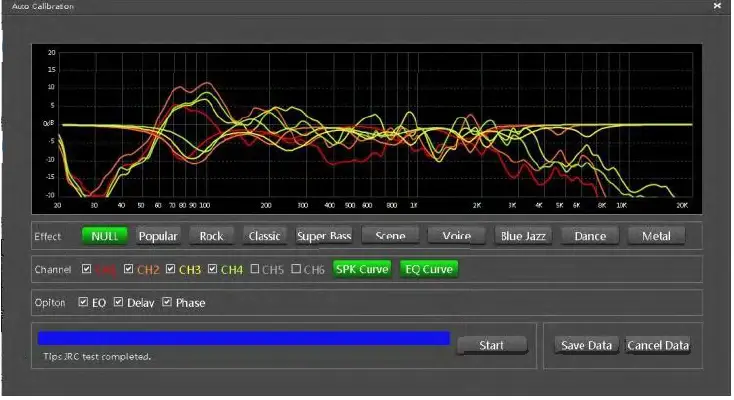The width and height of the screenshot is (734, 400).
Task: Click the blue calibration progress bar
Action: (x=244, y=338)
